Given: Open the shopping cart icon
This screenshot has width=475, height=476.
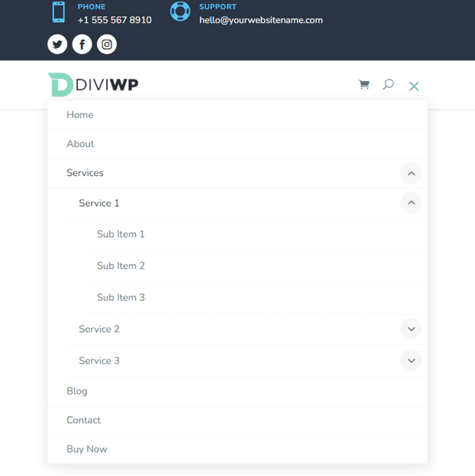Looking at the screenshot, I should point(364,84).
